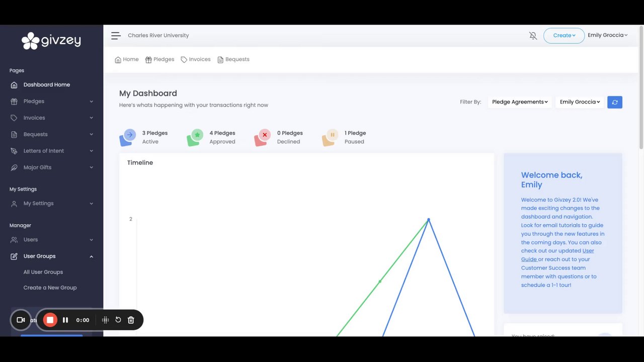Image resolution: width=644 pixels, height=362 pixels.
Task: Stop the screen recording with red button
Action: [50, 320]
